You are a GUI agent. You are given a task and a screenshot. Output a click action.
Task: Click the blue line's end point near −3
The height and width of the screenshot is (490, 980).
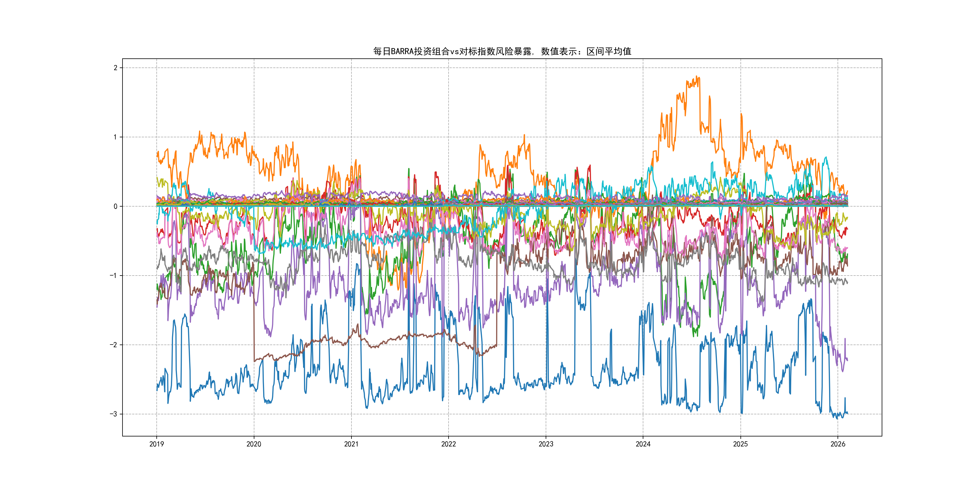tap(847, 413)
